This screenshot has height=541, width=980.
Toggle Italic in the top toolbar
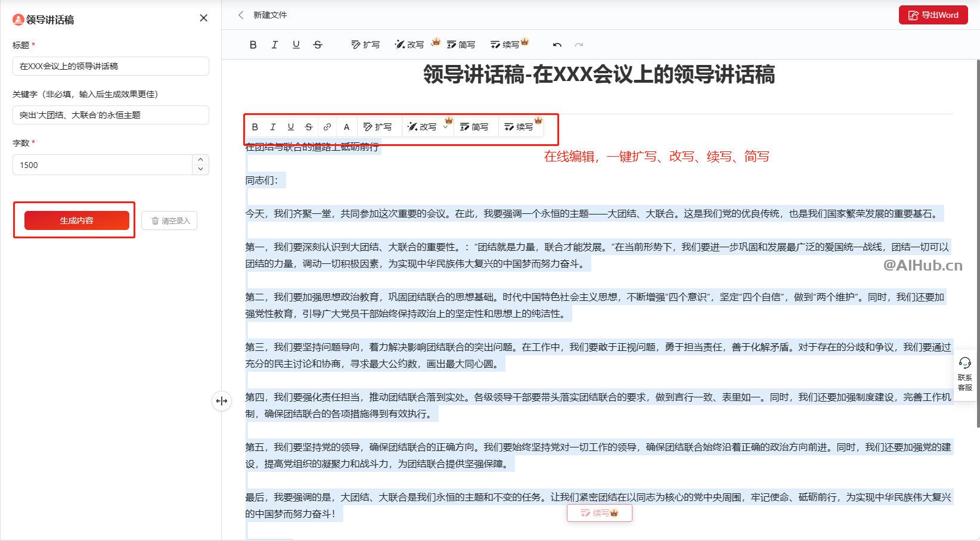click(x=274, y=45)
